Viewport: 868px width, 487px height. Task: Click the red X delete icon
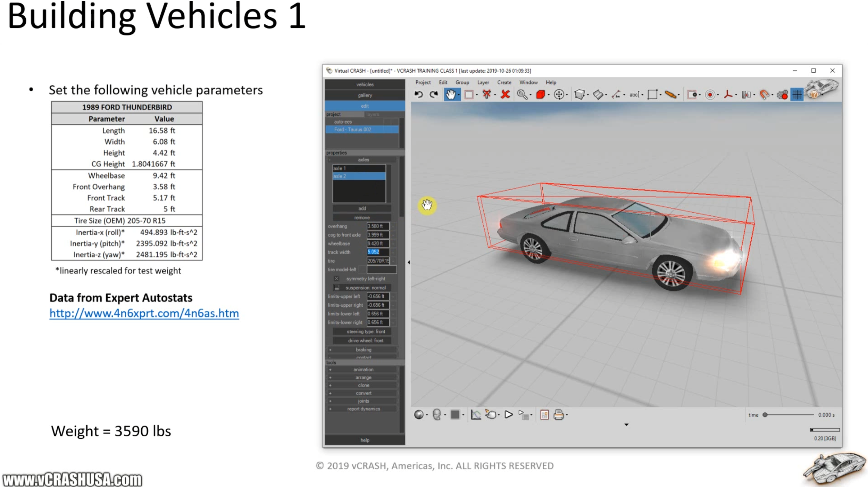(x=505, y=94)
